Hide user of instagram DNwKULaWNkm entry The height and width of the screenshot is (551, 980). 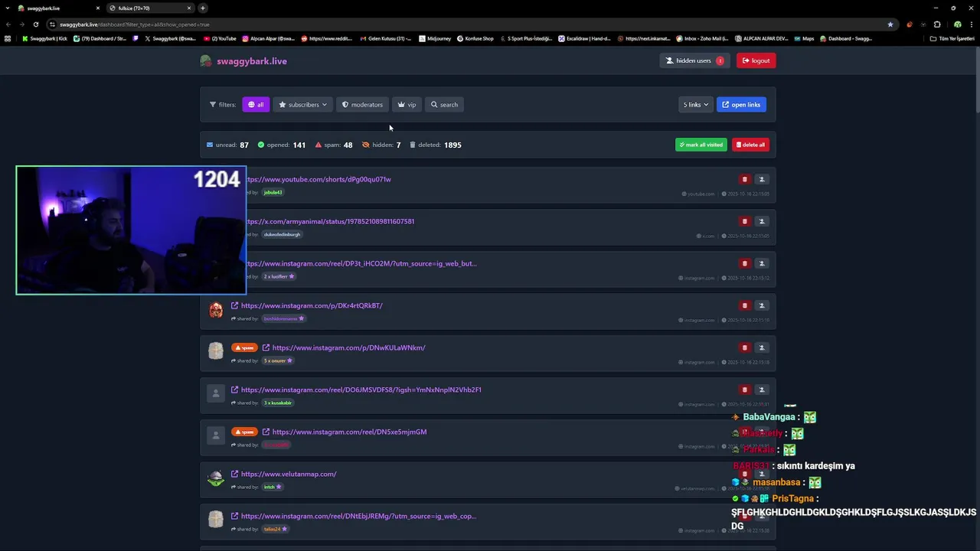761,347
